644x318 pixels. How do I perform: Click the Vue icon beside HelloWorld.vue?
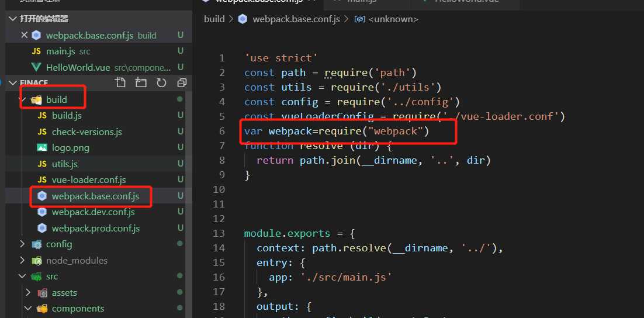point(36,67)
